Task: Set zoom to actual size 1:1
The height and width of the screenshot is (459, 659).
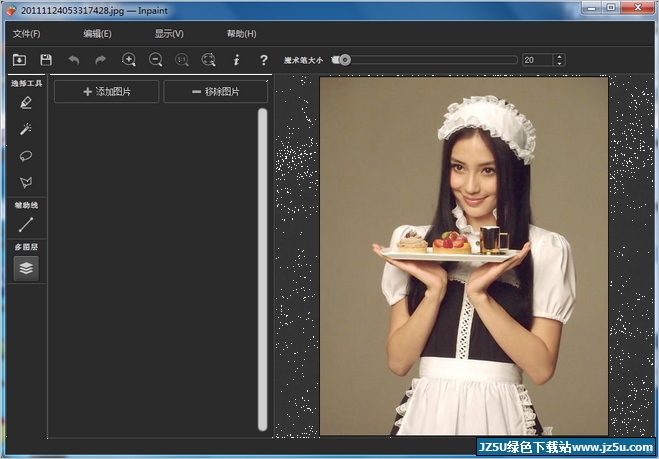Action: click(x=182, y=60)
